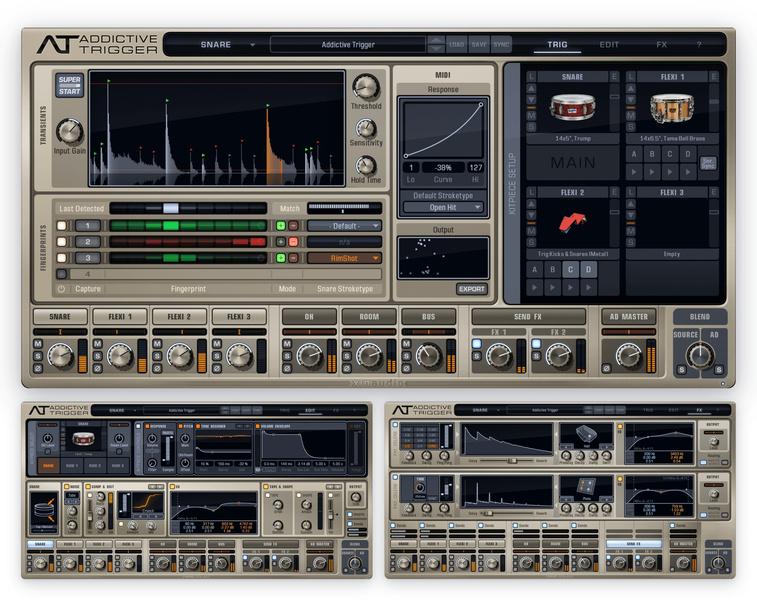Select the SEND FX mixer button
This screenshot has height=600, width=757.
click(x=528, y=317)
